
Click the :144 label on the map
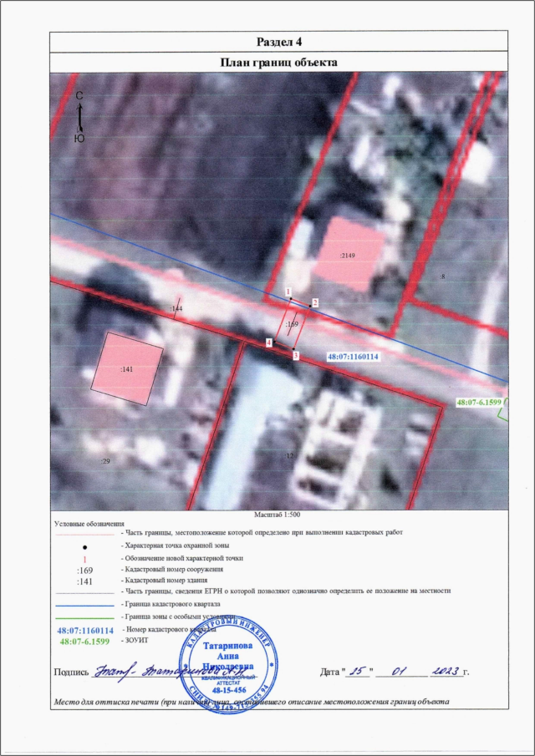pos(176,309)
